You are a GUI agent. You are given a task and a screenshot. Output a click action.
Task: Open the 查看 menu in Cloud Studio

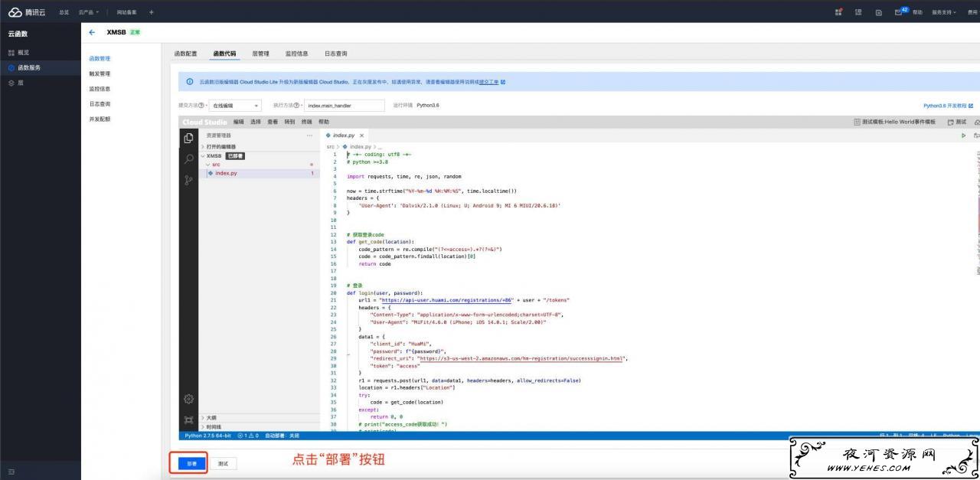(x=273, y=122)
